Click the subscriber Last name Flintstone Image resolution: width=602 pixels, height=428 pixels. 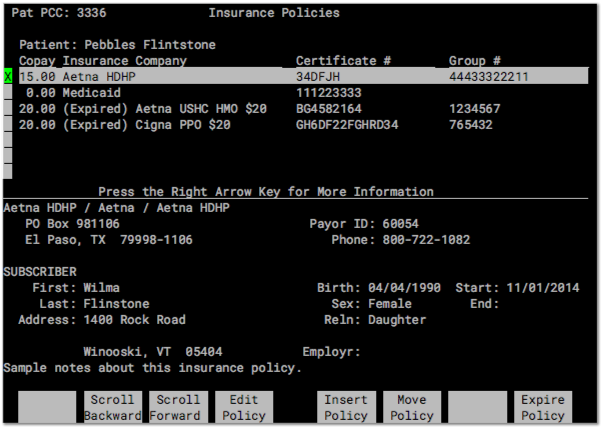(x=116, y=304)
